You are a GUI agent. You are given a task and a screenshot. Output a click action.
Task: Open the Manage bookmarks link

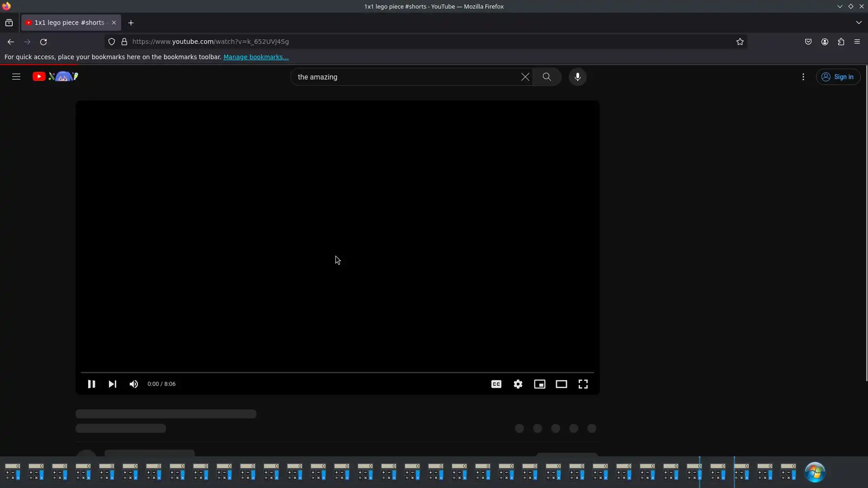point(255,57)
